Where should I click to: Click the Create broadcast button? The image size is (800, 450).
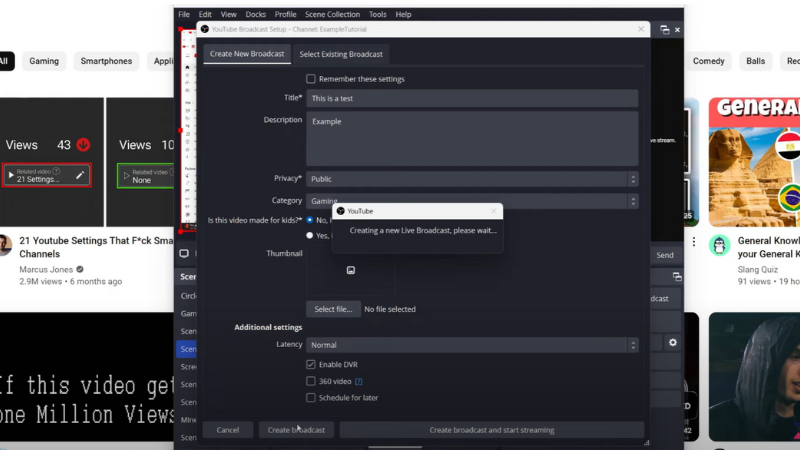pos(296,430)
